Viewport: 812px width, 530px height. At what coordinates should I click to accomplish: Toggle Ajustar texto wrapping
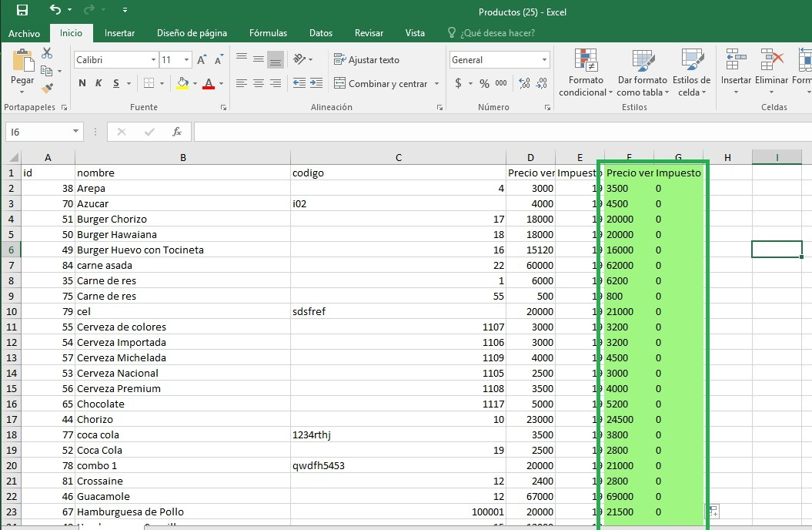pyautogui.click(x=366, y=60)
